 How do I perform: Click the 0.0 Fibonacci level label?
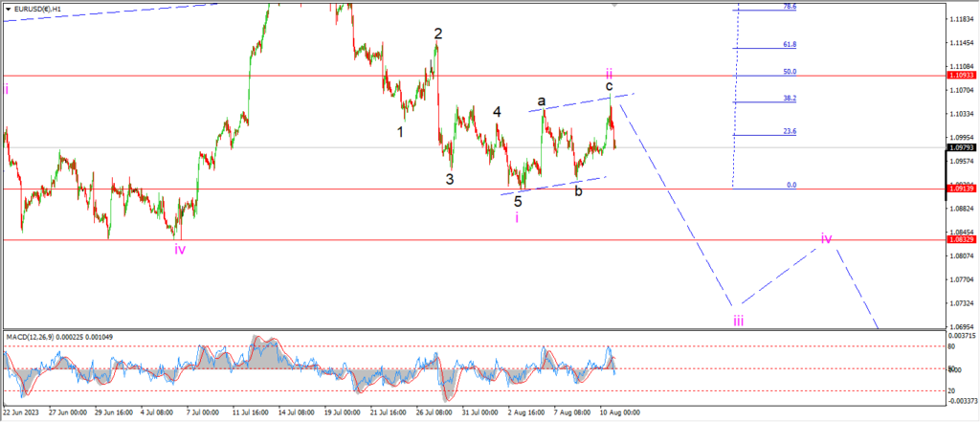pos(791,185)
